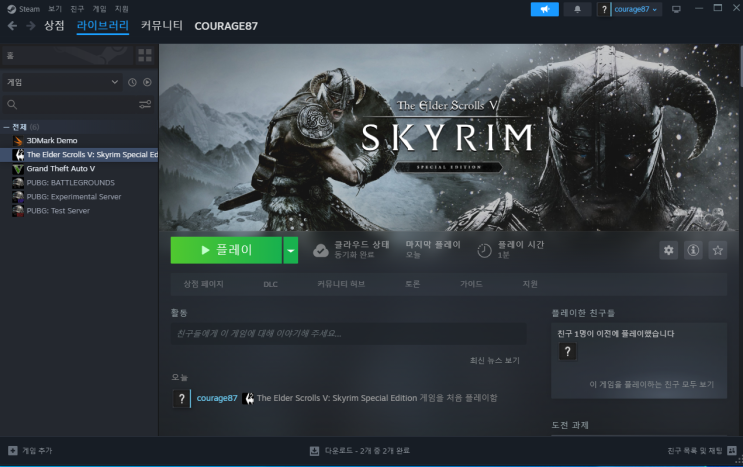Select The Elder Scrolls V: Skyrim entry

pyautogui.click(x=79, y=155)
